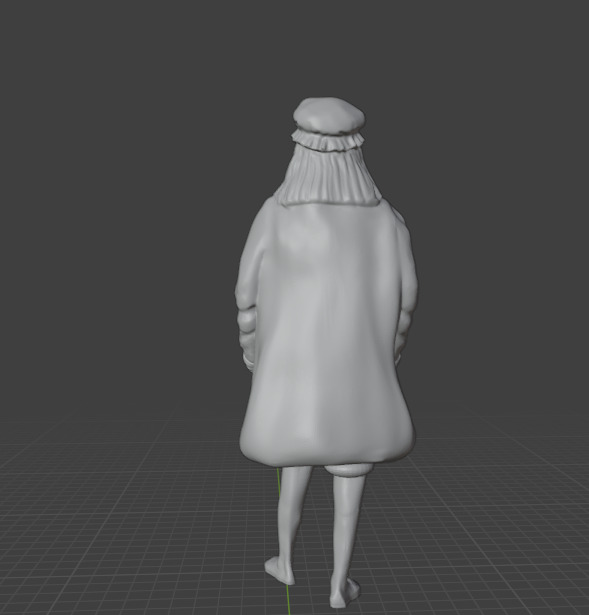Click the figure's long ribbed hair
Screen dimensions: 589x615
pyautogui.click(x=329, y=177)
